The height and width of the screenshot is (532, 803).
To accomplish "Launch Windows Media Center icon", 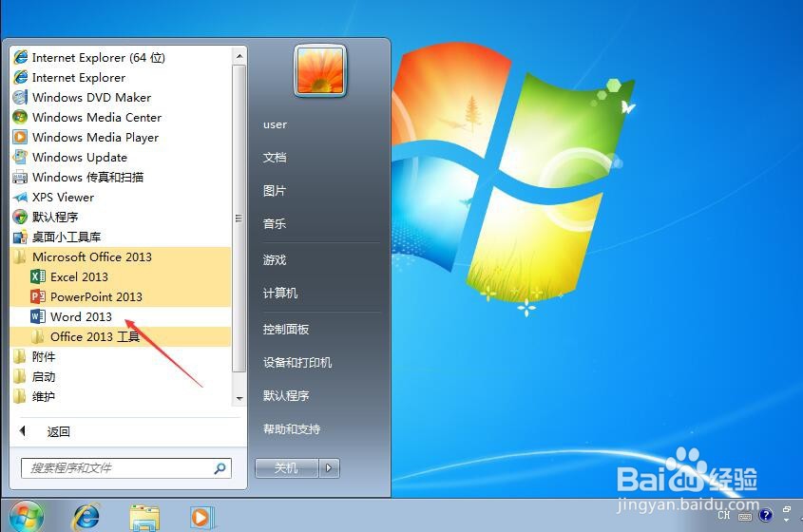I will (21, 117).
